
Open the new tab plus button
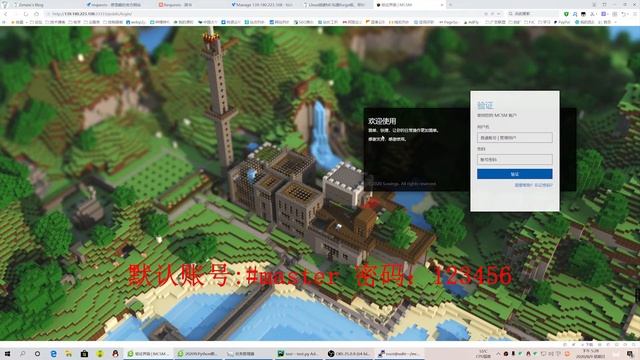(450, 5)
